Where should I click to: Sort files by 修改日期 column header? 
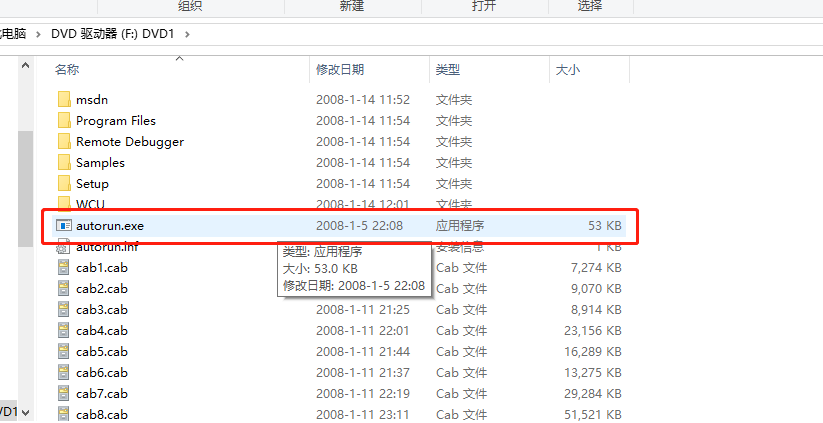coord(340,69)
